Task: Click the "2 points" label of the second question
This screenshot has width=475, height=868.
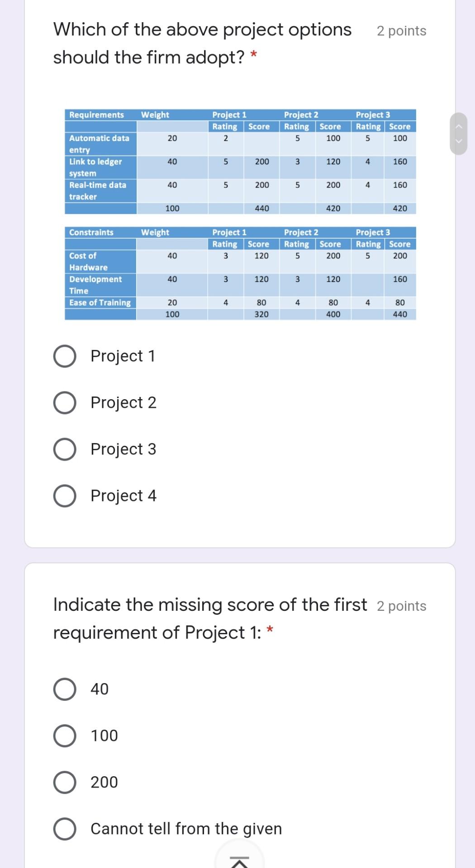Action: [400, 606]
